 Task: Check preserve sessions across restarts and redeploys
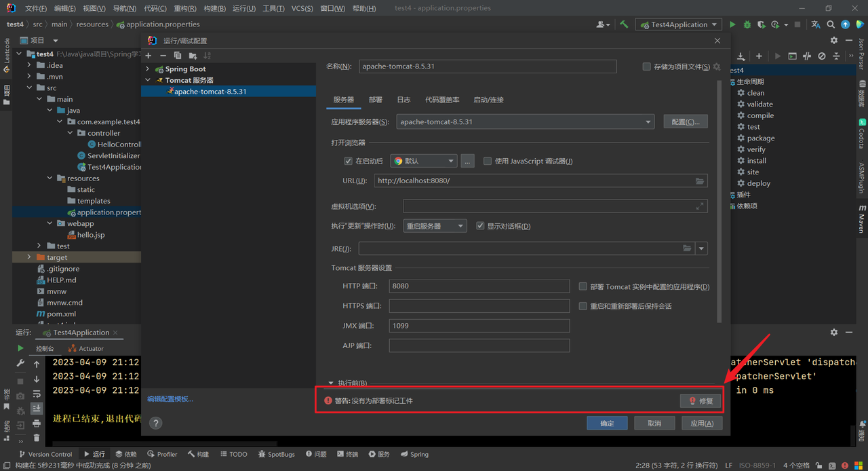tap(583, 306)
